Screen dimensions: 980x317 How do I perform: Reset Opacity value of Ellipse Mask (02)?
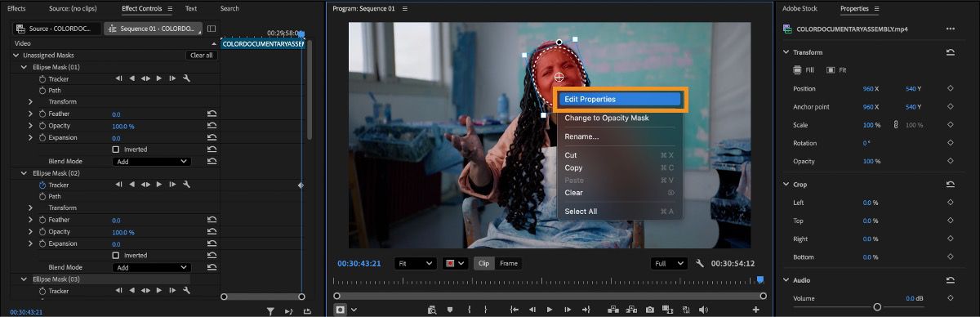(x=212, y=232)
